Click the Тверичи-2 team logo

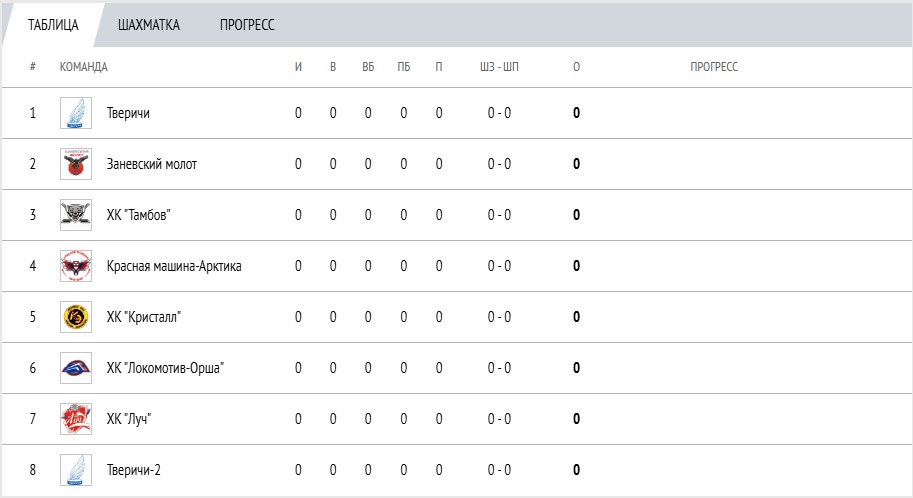[76, 470]
